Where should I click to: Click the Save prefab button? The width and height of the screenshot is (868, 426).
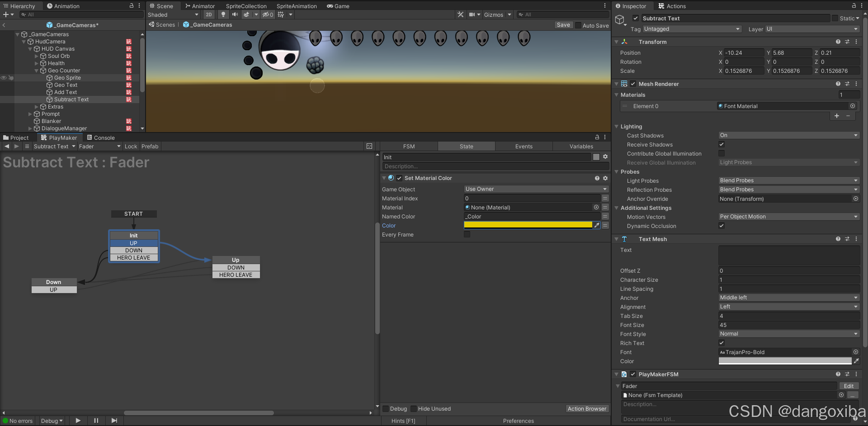pyautogui.click(x=563, y=25)
